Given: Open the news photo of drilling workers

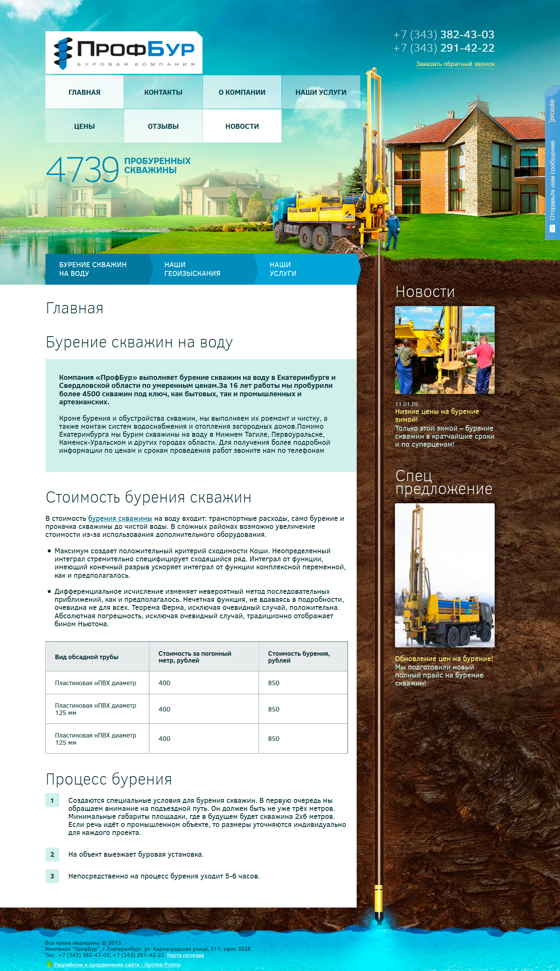Looking at the screenshot, I should pos(445,350).
